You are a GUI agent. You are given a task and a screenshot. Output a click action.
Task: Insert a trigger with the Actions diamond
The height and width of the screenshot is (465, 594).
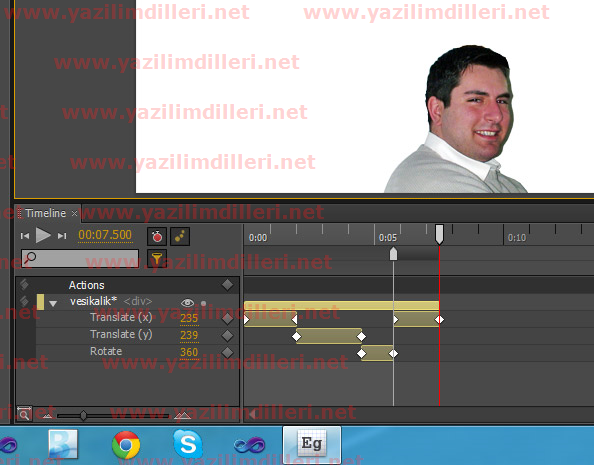(227, 285)
